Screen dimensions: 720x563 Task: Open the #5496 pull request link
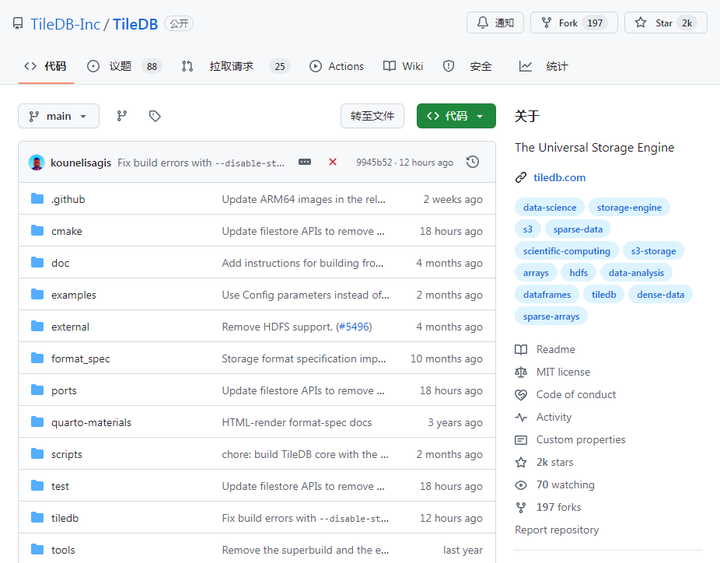pos(354,327)
